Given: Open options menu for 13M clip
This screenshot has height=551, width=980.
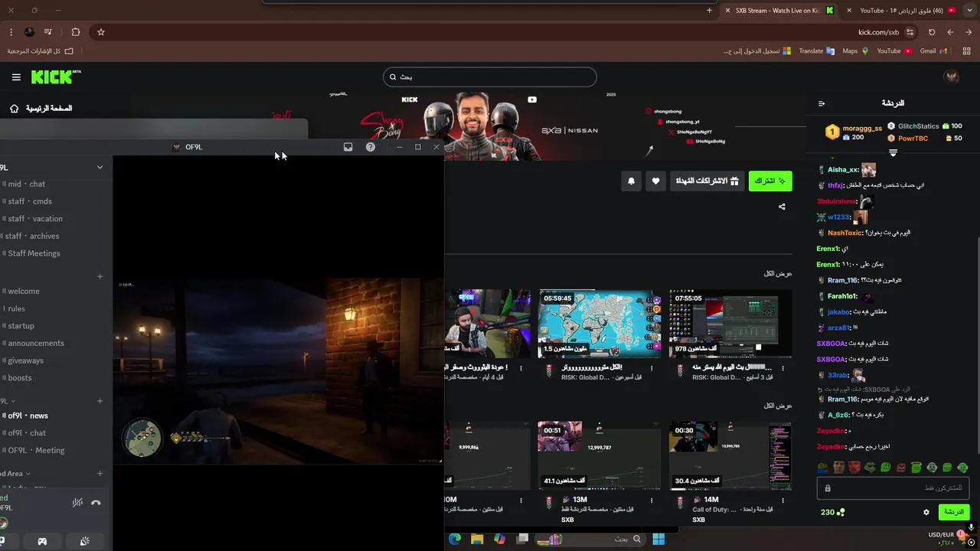Looking at the screenshot, I should tap(652, 500).
